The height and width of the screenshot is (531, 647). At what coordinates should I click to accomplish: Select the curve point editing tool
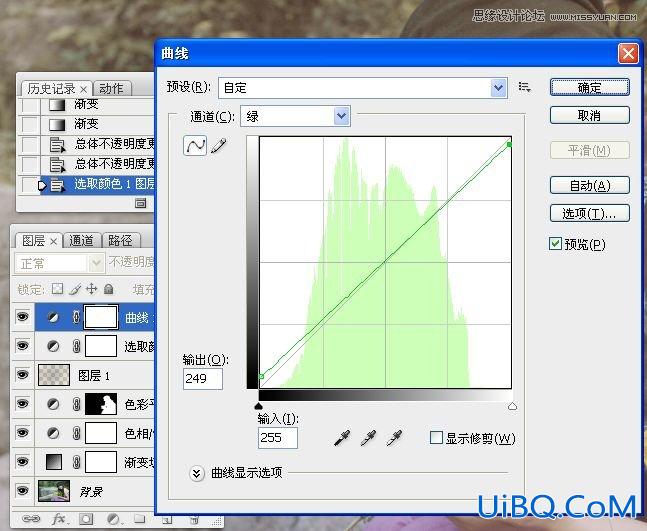195,145
